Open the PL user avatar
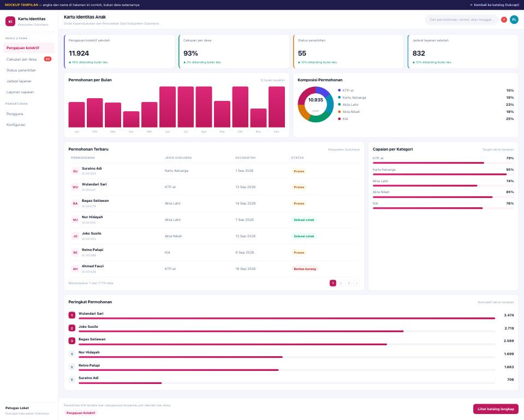 click(514, 20)
